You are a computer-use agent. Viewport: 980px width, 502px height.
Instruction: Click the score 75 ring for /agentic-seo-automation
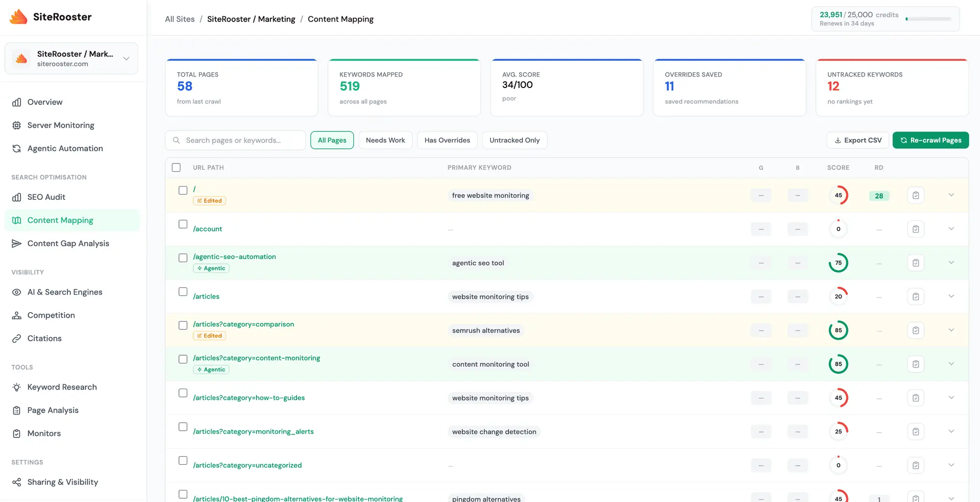pyautogui.click(x=838, y=263)
